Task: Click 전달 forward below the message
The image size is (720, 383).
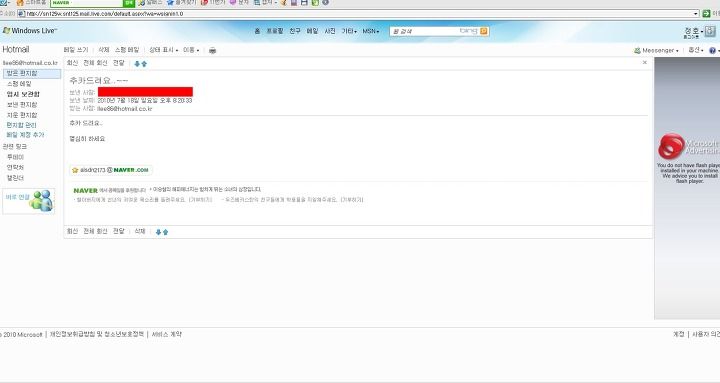Action: (119, 231)
